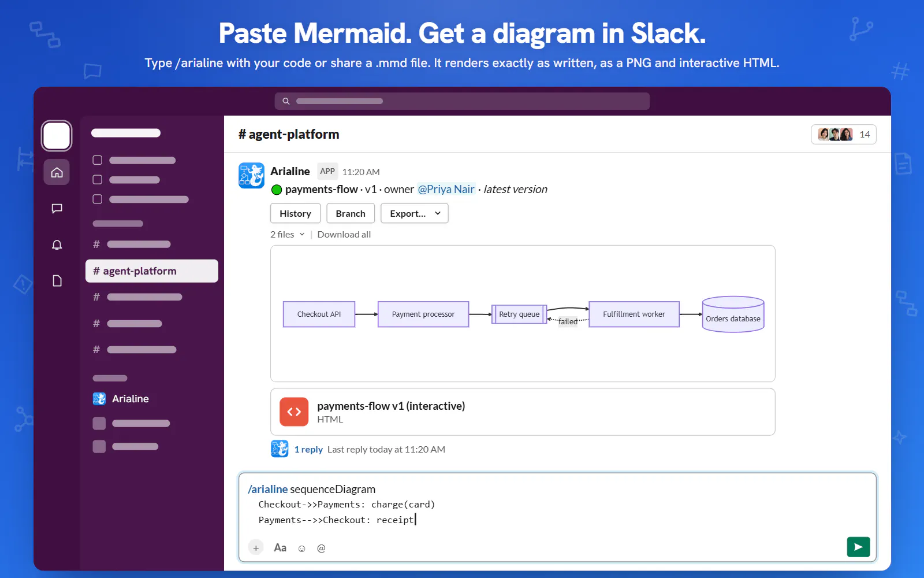This screenshot has width=924, height=578.
Task: Toggle the Aa formatting toolbar
Action: (x=280, y=547)
